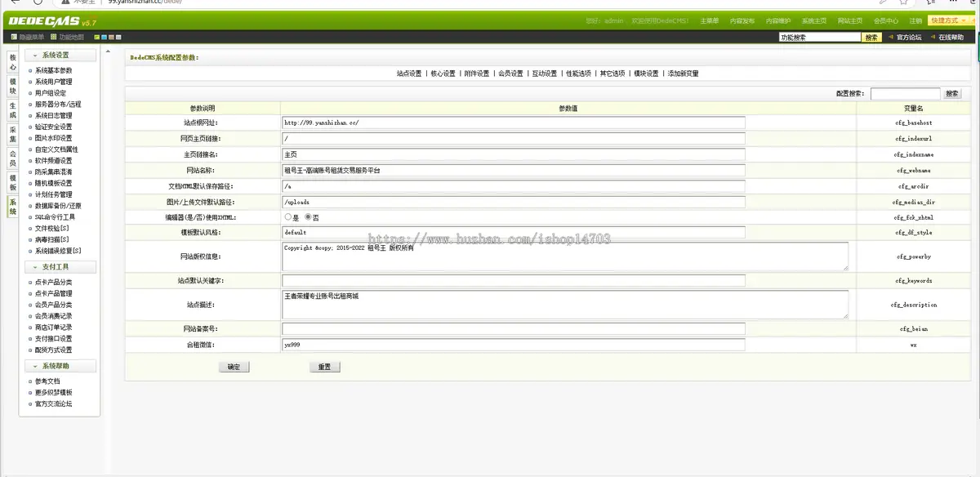
Task: Open the 核心设置 config tab
Action: (443, 74)
